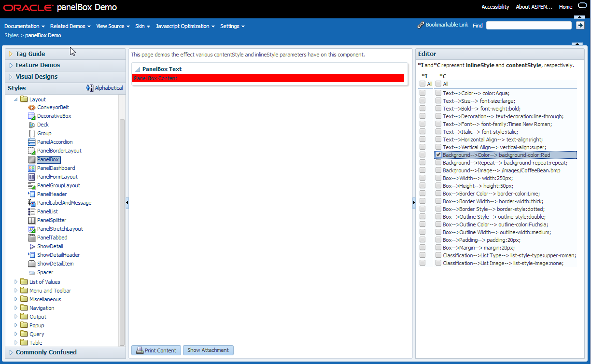Image resolution: width=591 pixels, height=364 pixels.
Task: Open the Settings menu
Action: 233,26
